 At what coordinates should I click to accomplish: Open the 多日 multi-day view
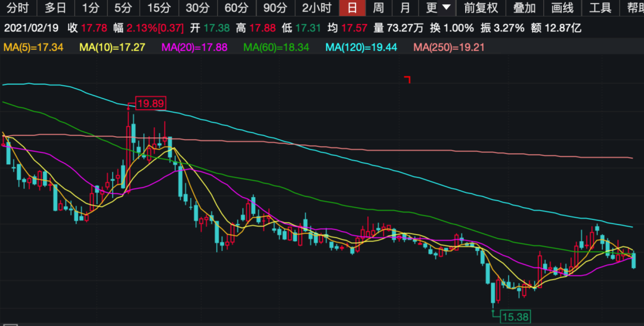pos(55,8)
